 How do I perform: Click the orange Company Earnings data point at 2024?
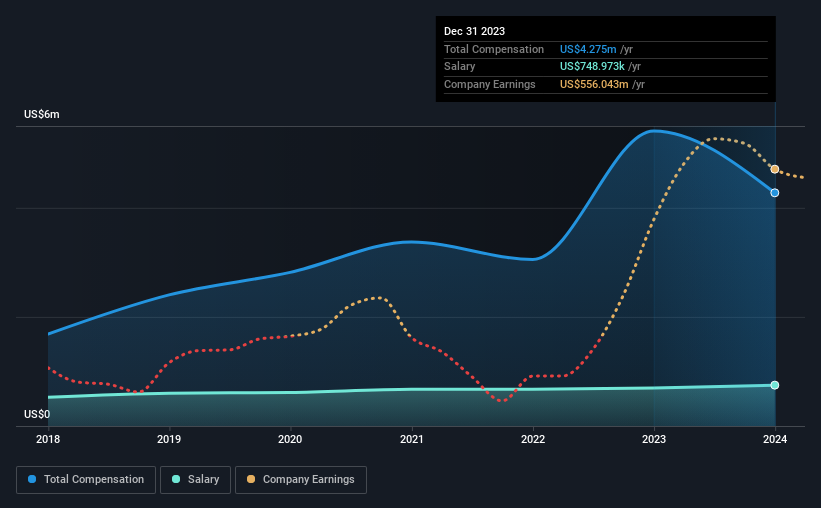pyautogui.click(x=774, y=169)
